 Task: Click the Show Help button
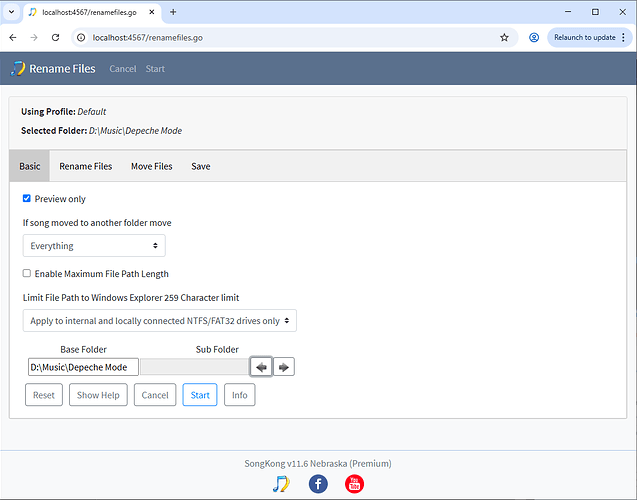(98, 395)
